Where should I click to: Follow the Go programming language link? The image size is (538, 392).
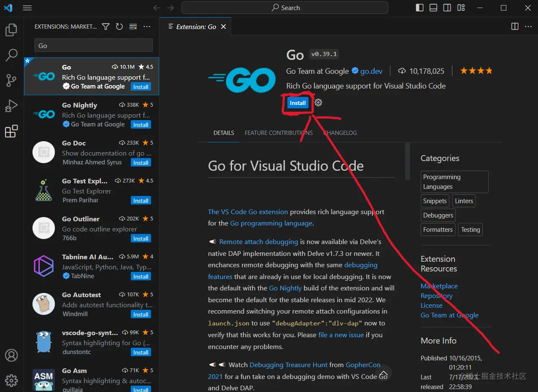point(271,223)
